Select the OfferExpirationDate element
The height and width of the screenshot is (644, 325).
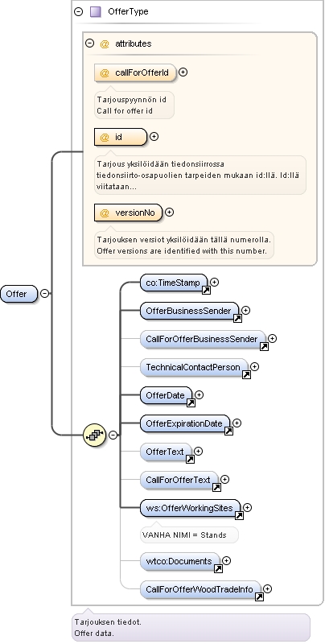pos(185,423)
